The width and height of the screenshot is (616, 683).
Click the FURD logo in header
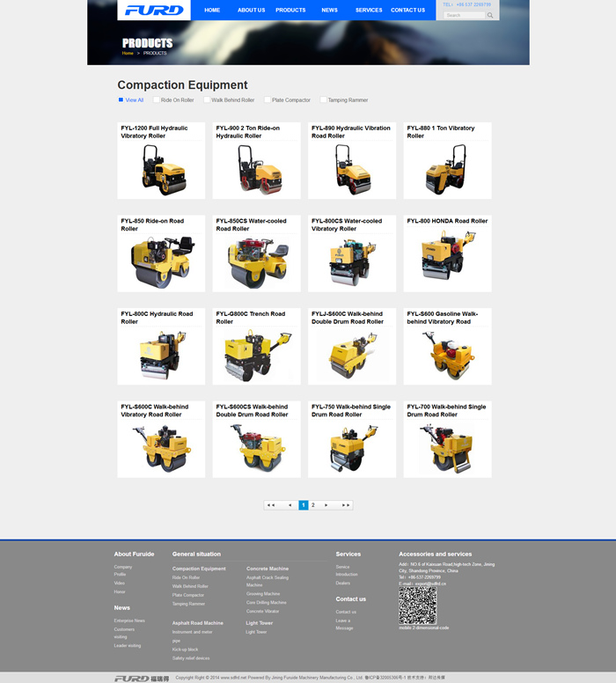(154, 10)
